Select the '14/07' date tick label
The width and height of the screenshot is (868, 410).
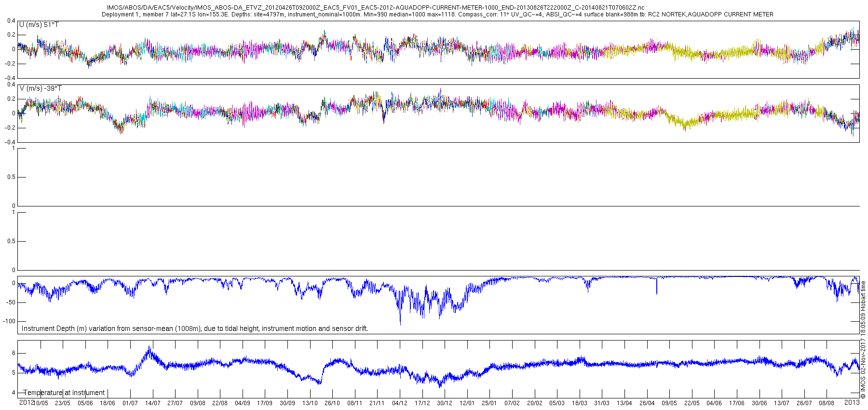pos(153,403)
